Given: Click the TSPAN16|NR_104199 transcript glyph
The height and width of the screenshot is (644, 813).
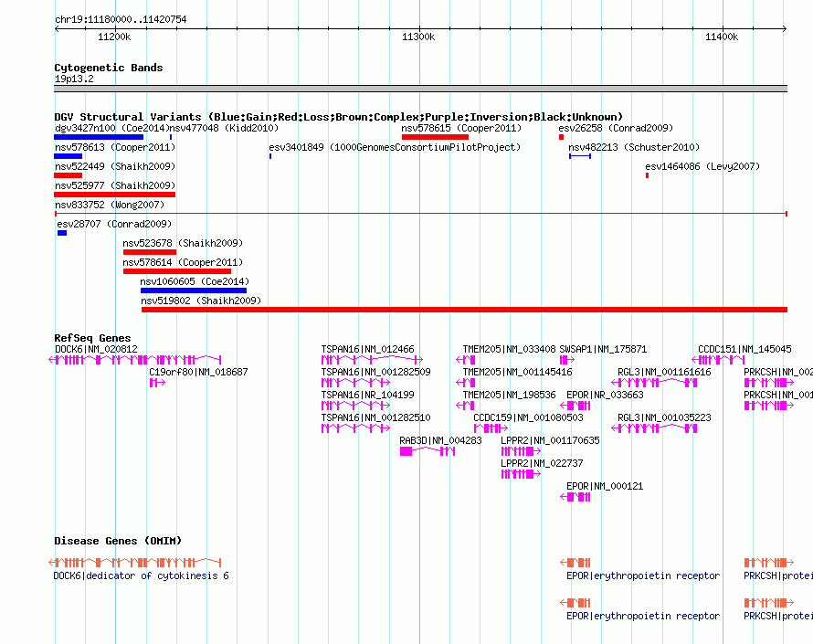Looking at the screenshot, I should coord(355,406).
